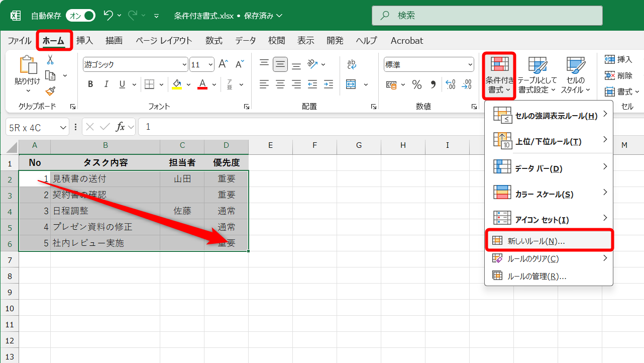Apply the Percent number style

(416, 85)
